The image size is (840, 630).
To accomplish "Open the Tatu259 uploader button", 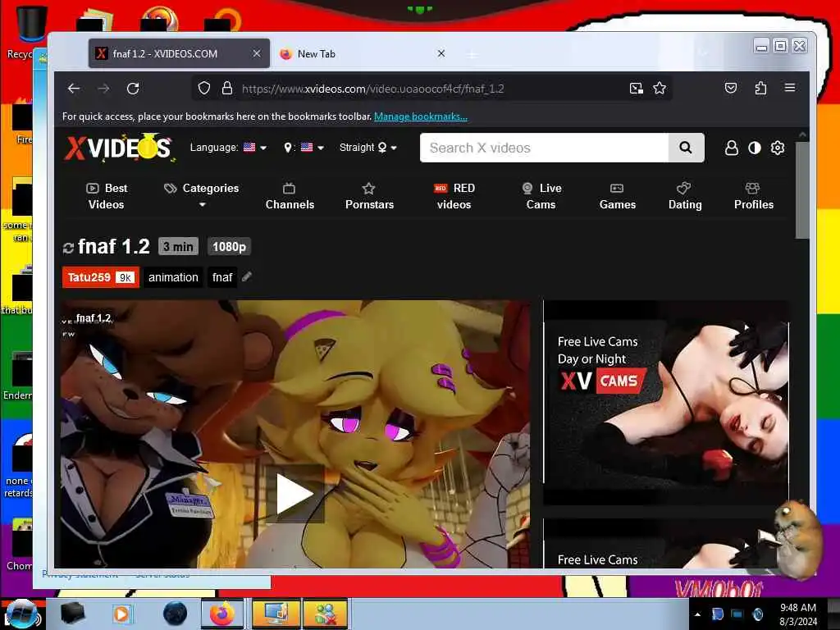I will point(101,277).
